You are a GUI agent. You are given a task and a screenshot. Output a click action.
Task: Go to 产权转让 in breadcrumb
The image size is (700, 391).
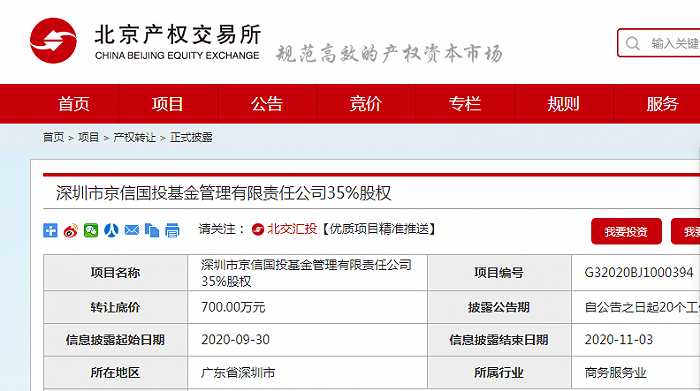(134, 137)
